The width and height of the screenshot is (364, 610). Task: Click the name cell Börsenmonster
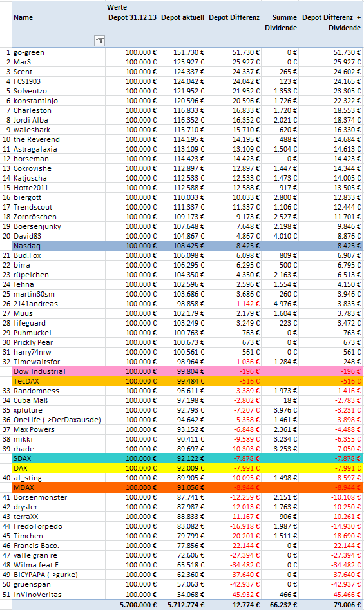point(41,497)
